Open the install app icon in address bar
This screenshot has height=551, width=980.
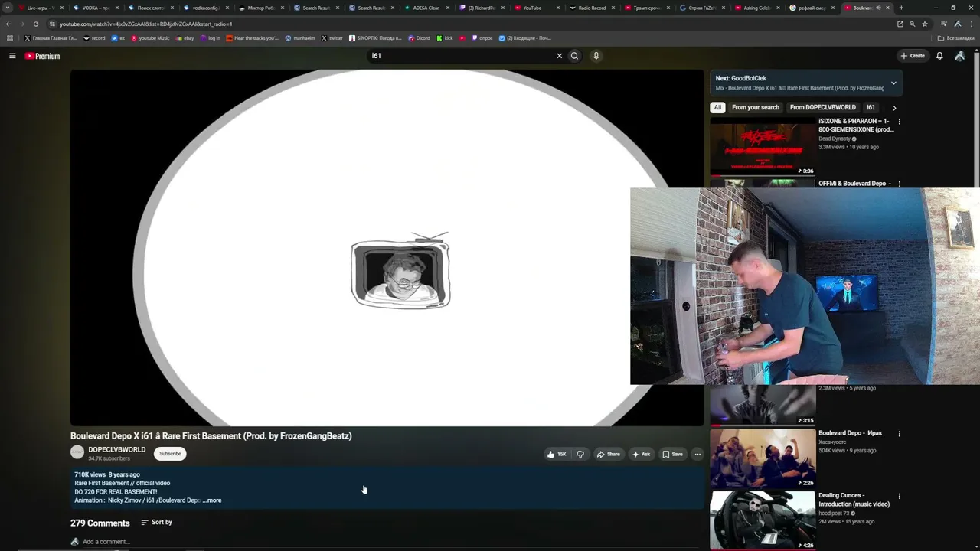click(x=900, y=24)
